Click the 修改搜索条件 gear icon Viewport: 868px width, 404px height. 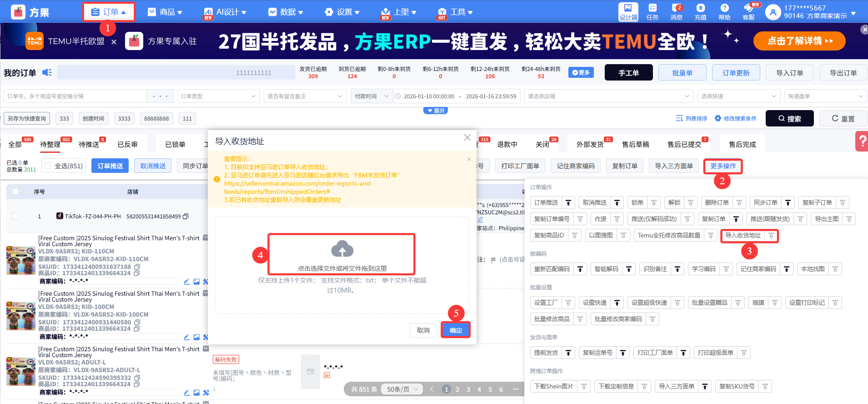pos(718,118)
